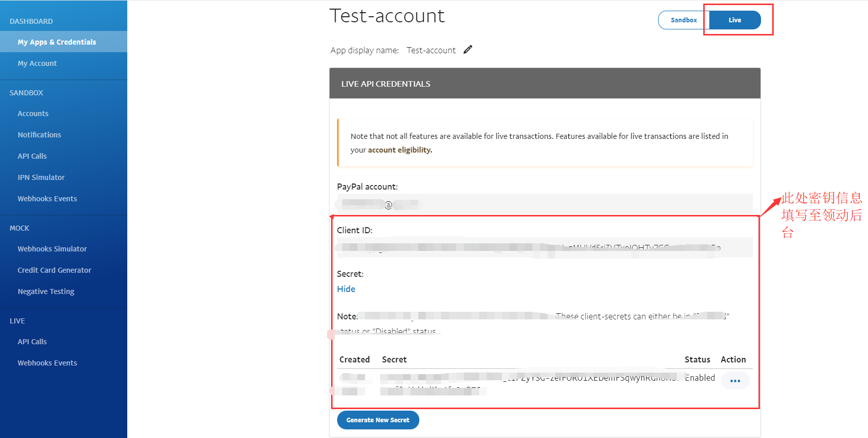Go to My Account in sidebar
The width and height of the screenshot is (868, 438).
click(37, 63)
